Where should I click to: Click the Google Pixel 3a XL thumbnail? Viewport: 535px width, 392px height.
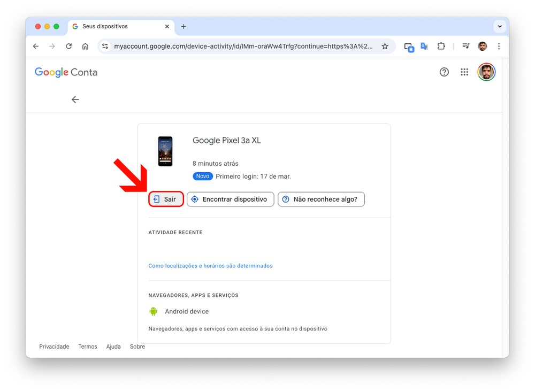[x=165, y=151]
